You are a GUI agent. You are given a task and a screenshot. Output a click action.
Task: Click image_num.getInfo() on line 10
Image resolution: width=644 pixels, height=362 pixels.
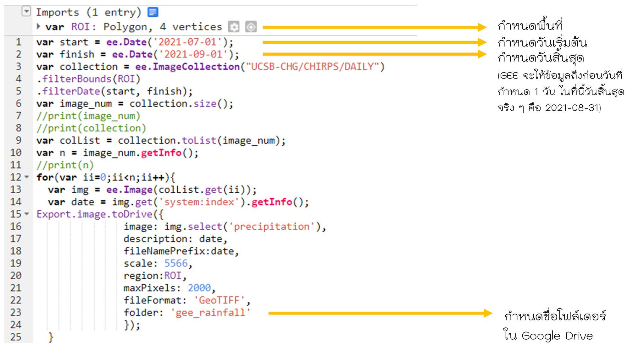point(138,153)
